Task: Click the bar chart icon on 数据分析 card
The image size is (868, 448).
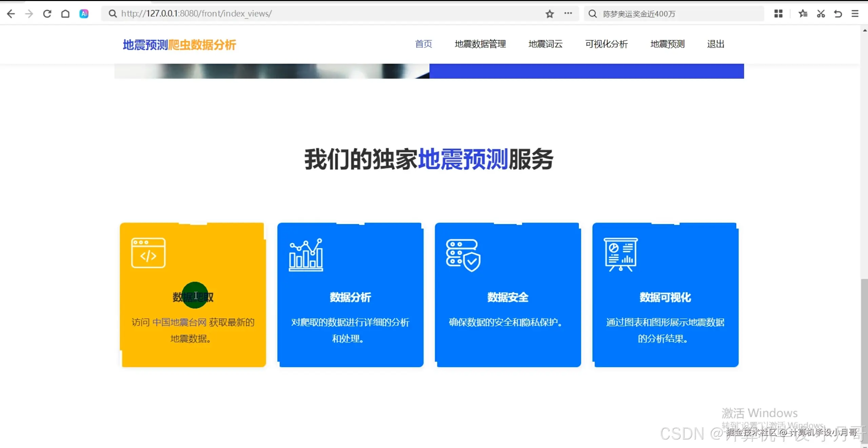Action: point(305,255)
